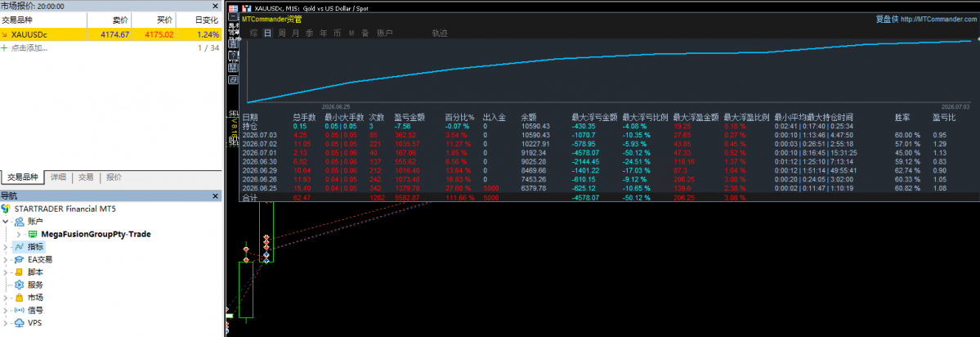
Task: Open the 周 weekly tab in MTCommander
Action: [x=282, y=34]
